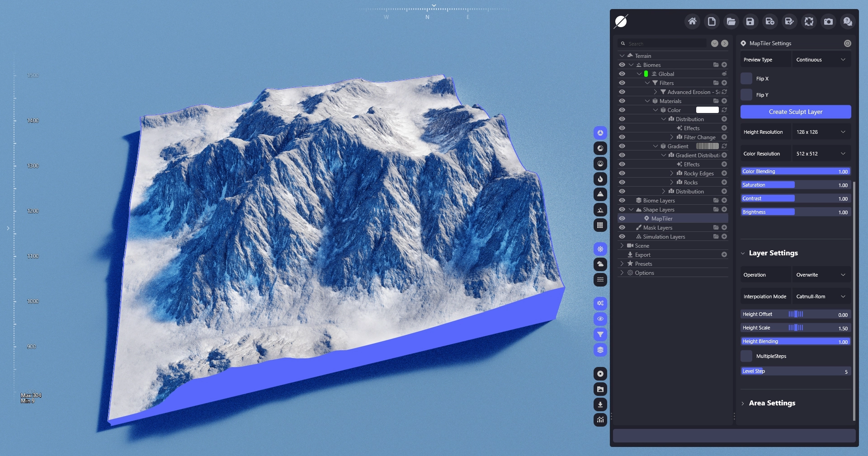Open the help chat bubble icon
868x456 pixels.
tap(848, 21)
